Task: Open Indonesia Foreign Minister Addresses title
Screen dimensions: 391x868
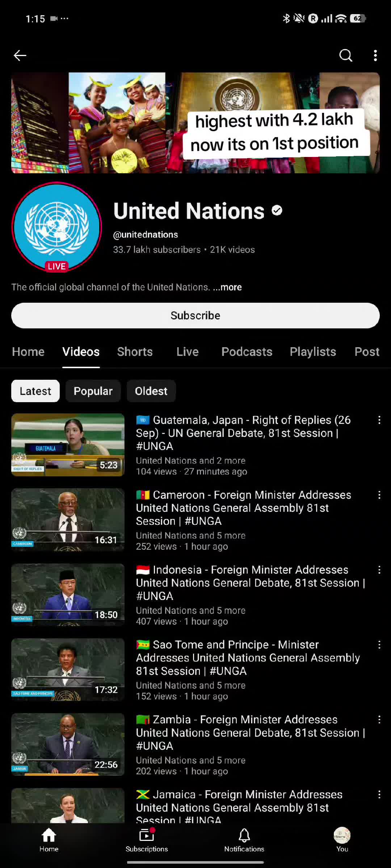Action: (x=251, y=583)
